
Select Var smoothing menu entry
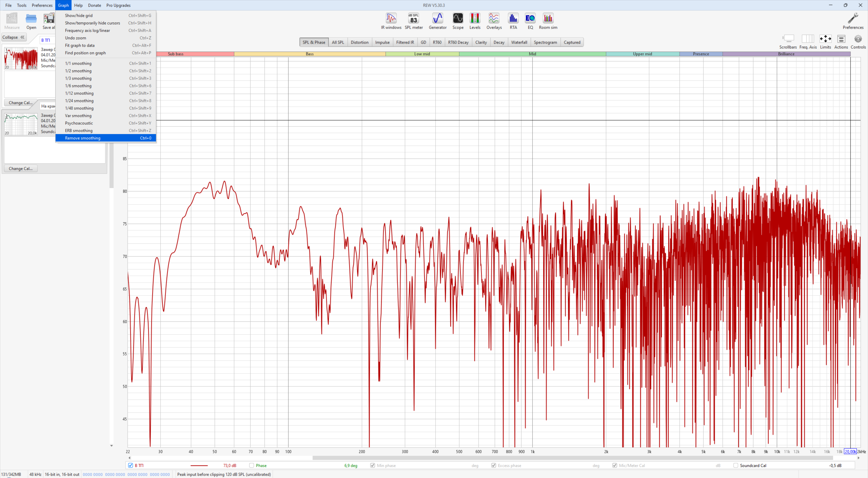[106, 116]
